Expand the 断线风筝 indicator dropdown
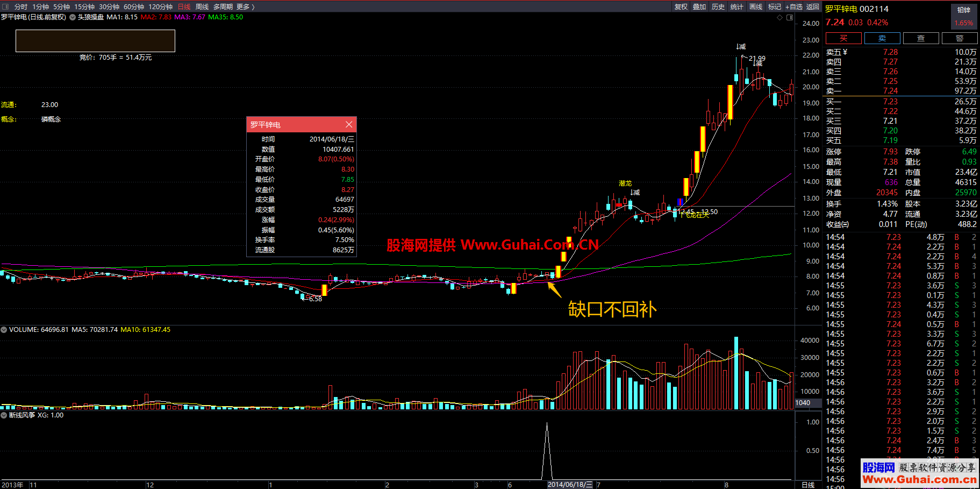The width and height of the screenshot is (980, 489). 4,415
